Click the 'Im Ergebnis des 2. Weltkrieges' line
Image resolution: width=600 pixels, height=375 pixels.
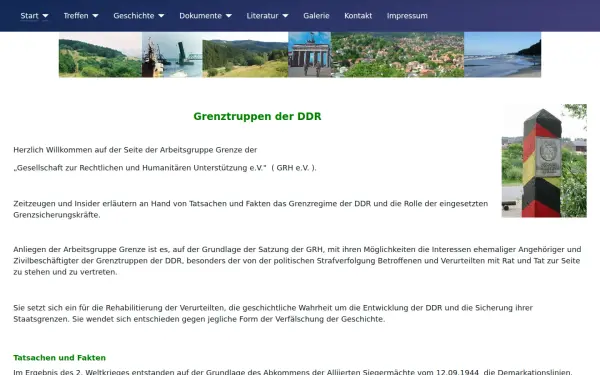tap(293, 372)
